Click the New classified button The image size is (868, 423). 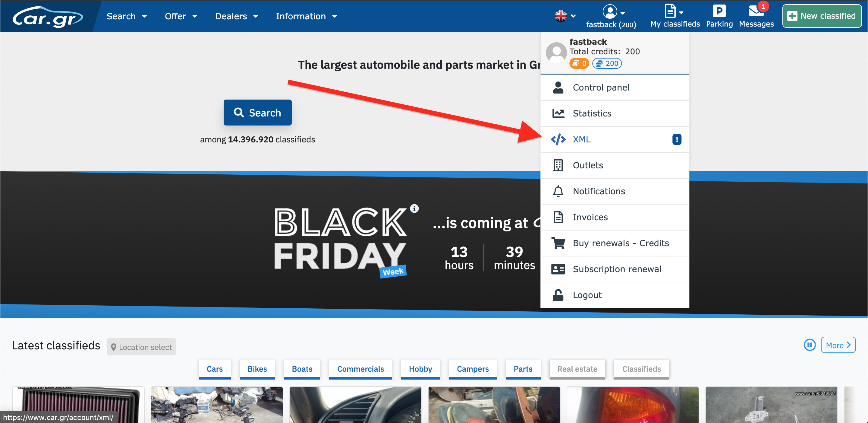click(822, 16)
